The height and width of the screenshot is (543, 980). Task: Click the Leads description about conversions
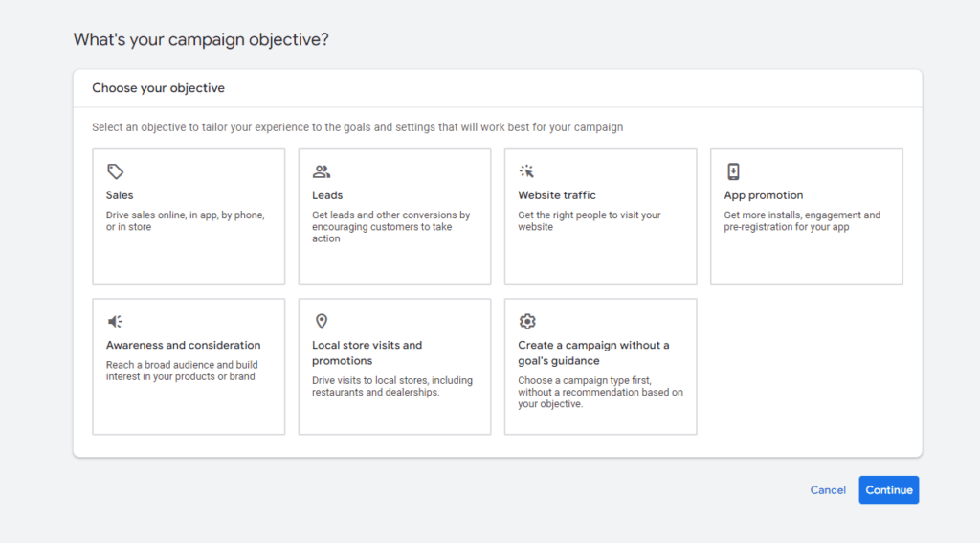pos(391,226)
